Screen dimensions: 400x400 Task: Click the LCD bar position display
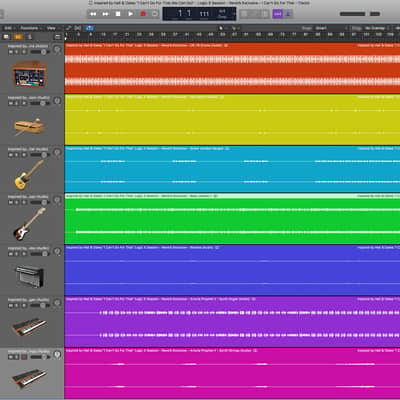184,14
